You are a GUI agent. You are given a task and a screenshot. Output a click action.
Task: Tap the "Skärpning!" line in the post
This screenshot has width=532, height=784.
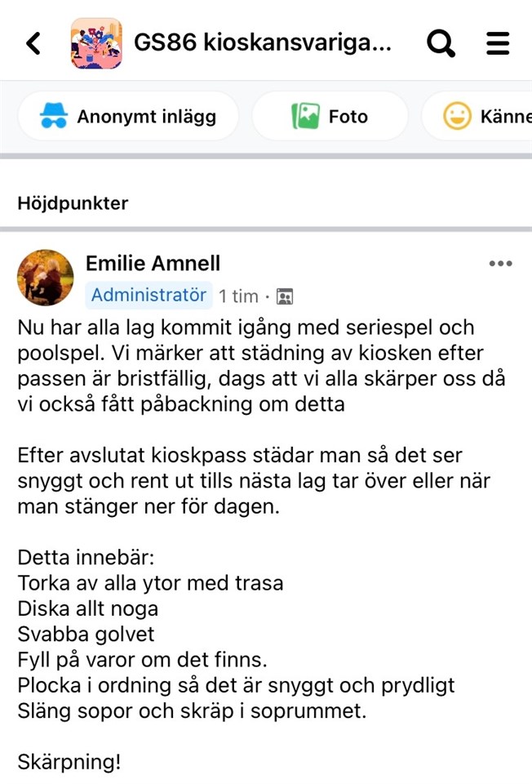coord(69,763)
